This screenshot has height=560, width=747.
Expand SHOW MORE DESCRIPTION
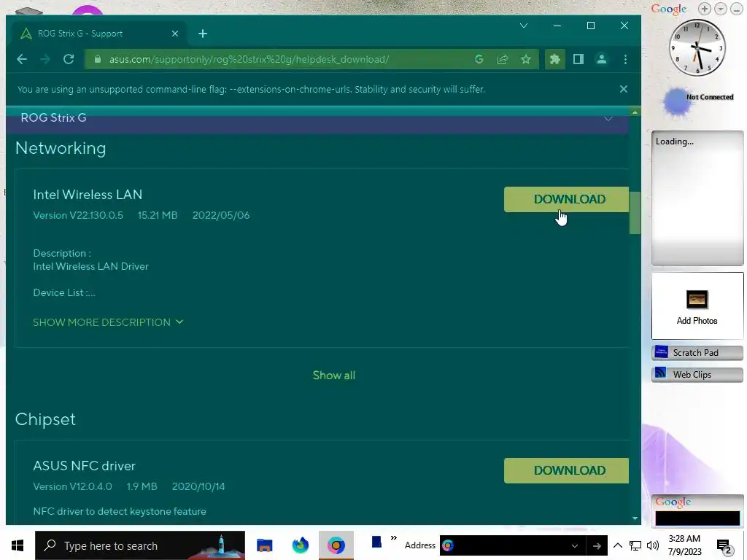[108, 322]
